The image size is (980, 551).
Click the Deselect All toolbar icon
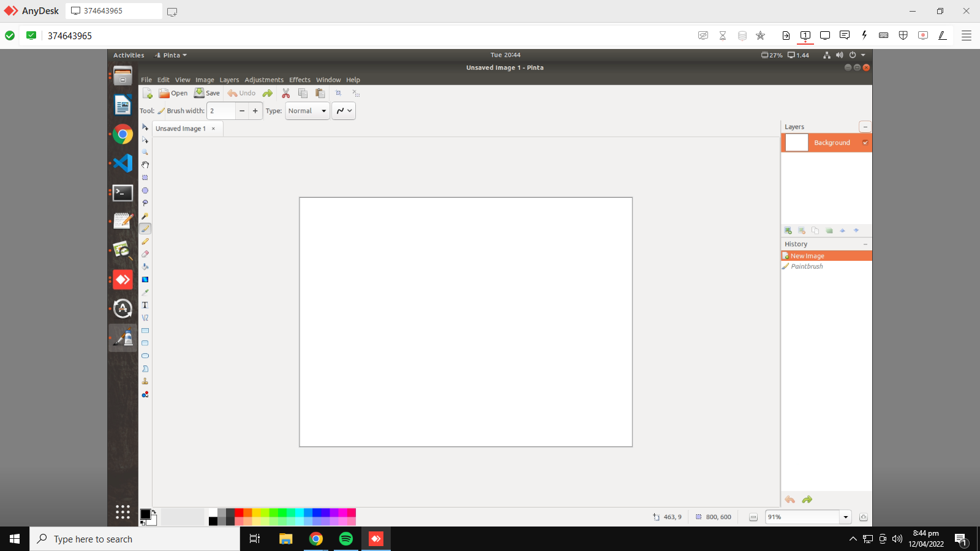pos(356,93)
